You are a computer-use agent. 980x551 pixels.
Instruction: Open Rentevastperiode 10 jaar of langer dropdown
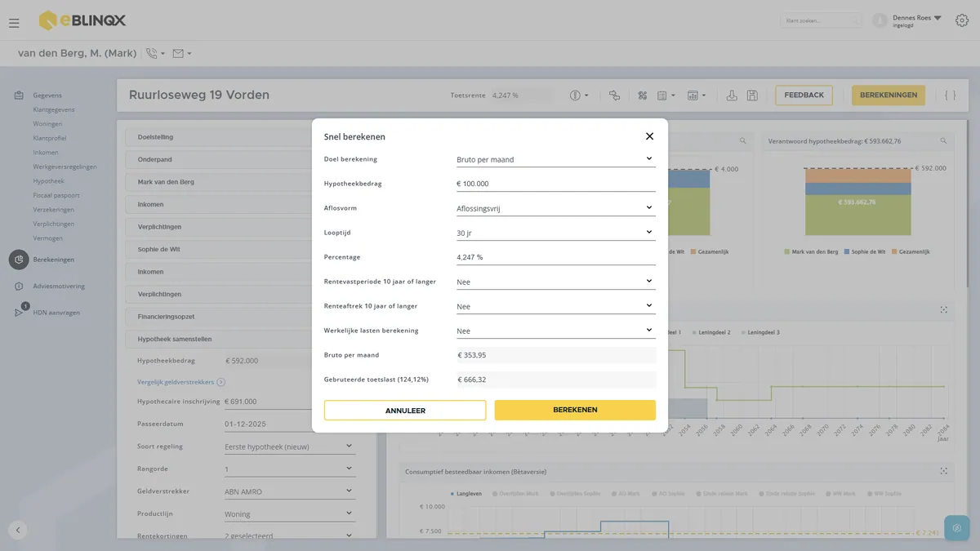pyautogui.click(x=555, y=282)
